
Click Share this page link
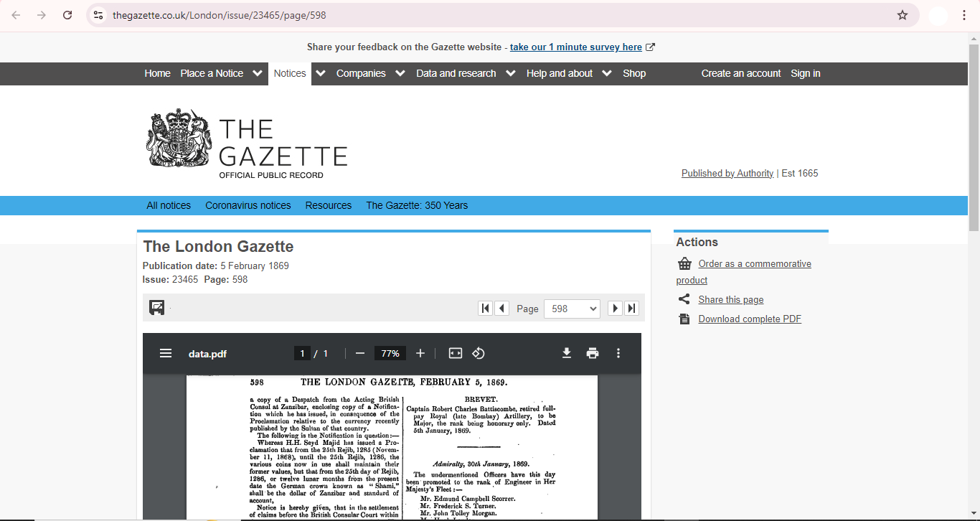point(731,299)
